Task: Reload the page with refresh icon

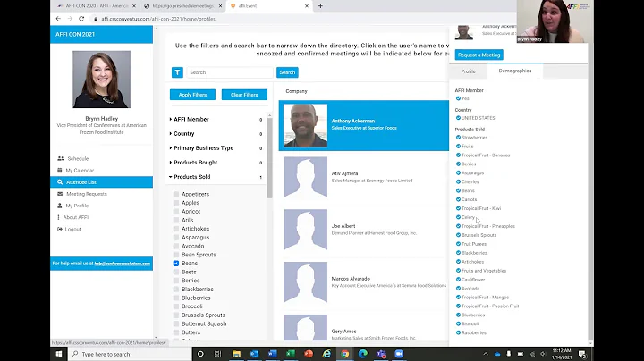Action: coord(81,19)
